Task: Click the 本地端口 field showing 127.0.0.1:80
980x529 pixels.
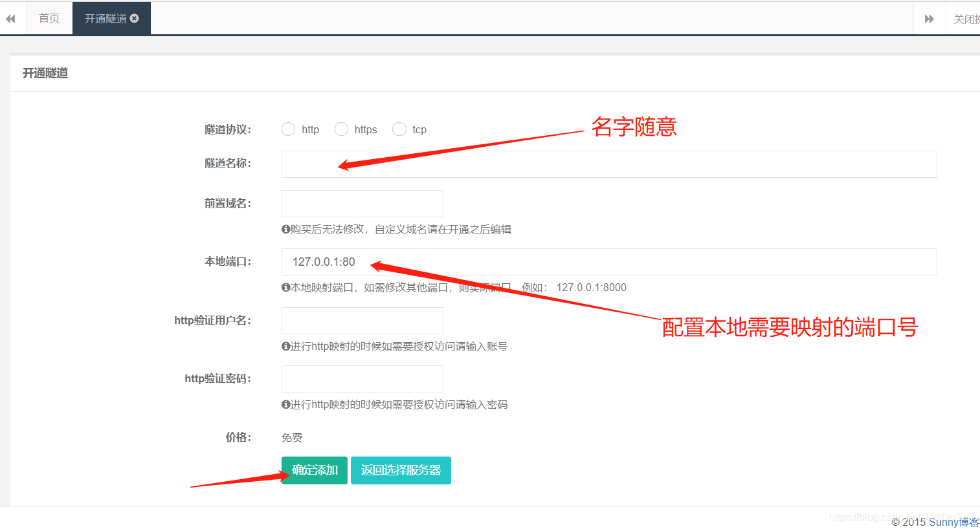Action: point(609,262)
